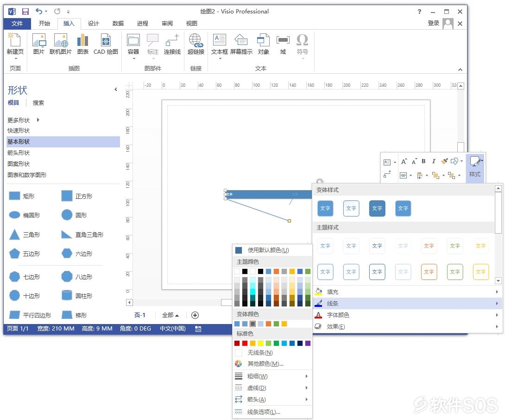The image size is (505, 420).
Task: Decrease font size in mini toolbar
Action: (414, 161)
